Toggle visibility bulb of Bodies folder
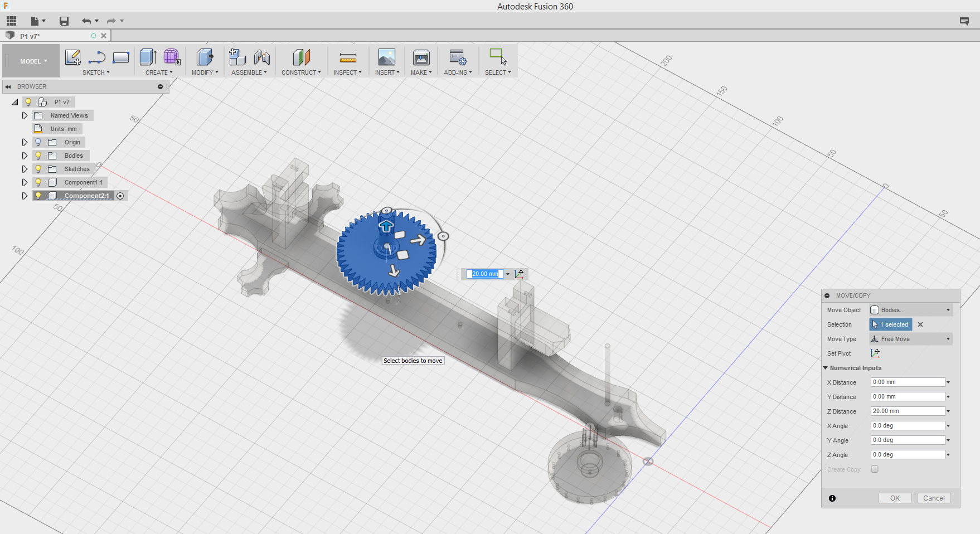Viewport: 980px width, 534px height. (x=38, y=156)
